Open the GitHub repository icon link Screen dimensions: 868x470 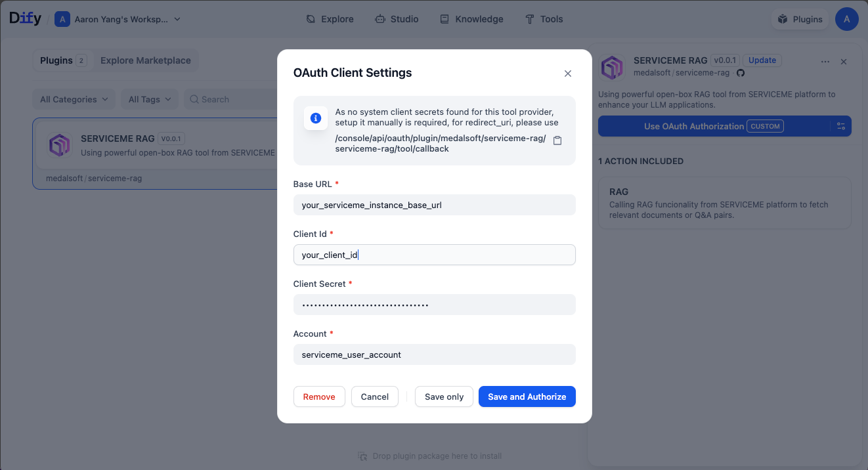(741, 73)
